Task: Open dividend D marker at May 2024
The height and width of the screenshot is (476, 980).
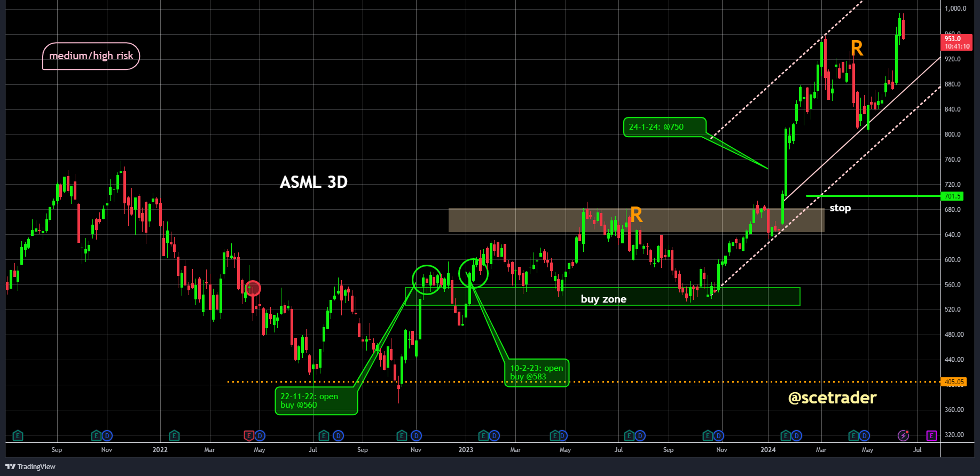Action: click(x=864, y=436)
